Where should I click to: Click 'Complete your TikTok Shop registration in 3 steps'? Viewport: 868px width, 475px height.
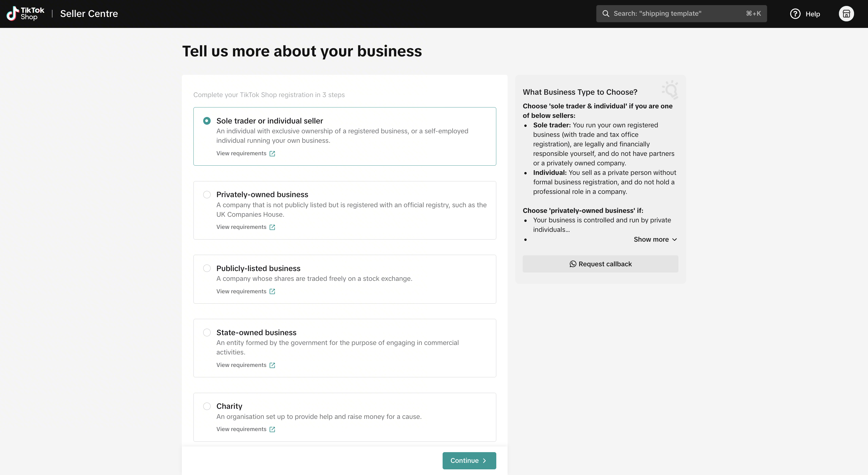click(269, 95)
